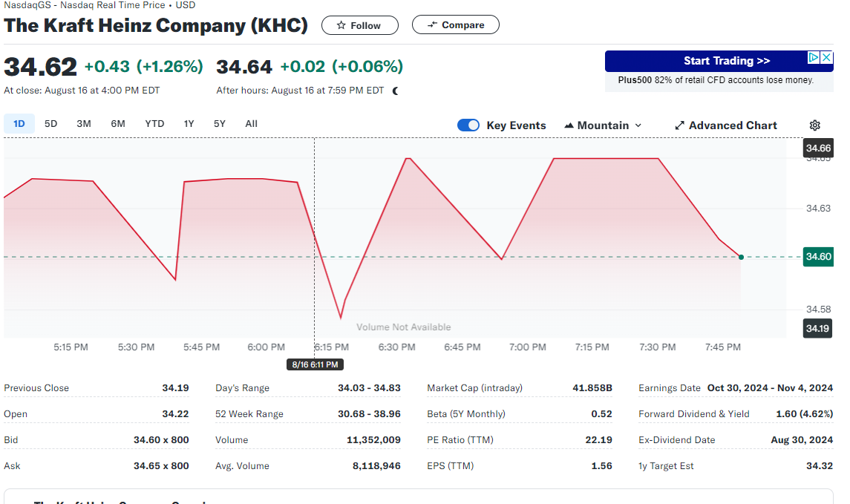View the 5Y chart range
Image resolution: width=850 pixels, height=504 pixels.
tap(220, 124)
